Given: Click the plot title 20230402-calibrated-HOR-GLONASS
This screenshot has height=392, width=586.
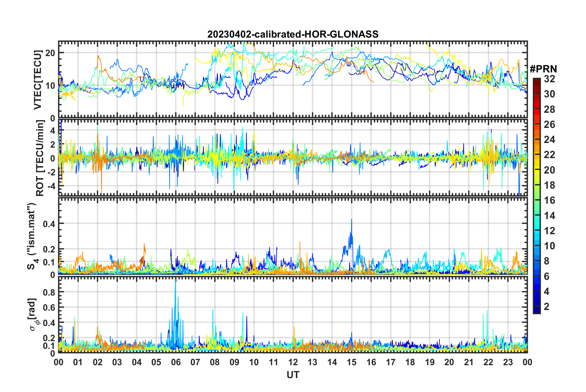Looking at the screenshot, I should pos(293,34).
